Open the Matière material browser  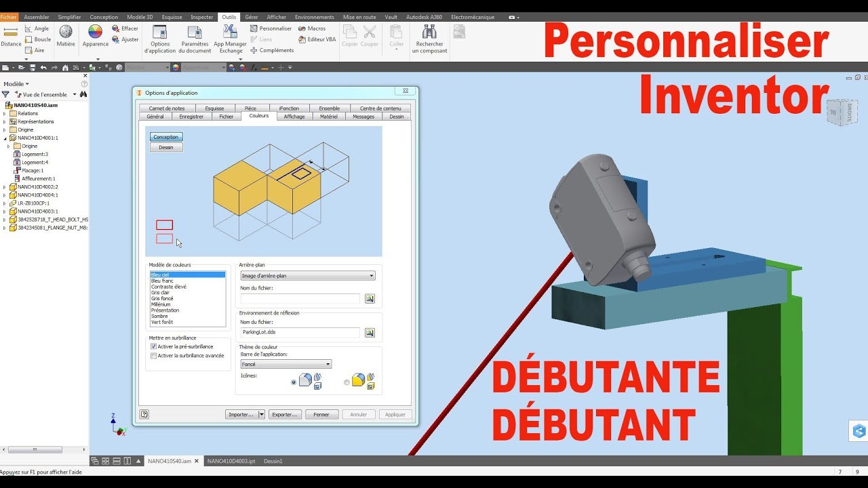66,36
